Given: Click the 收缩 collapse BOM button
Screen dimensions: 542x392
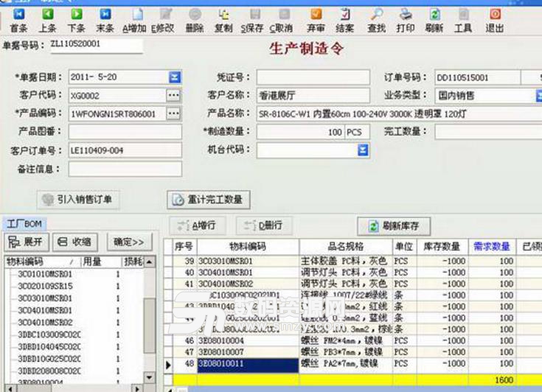Looking at the screenshot, I should 75,242.
